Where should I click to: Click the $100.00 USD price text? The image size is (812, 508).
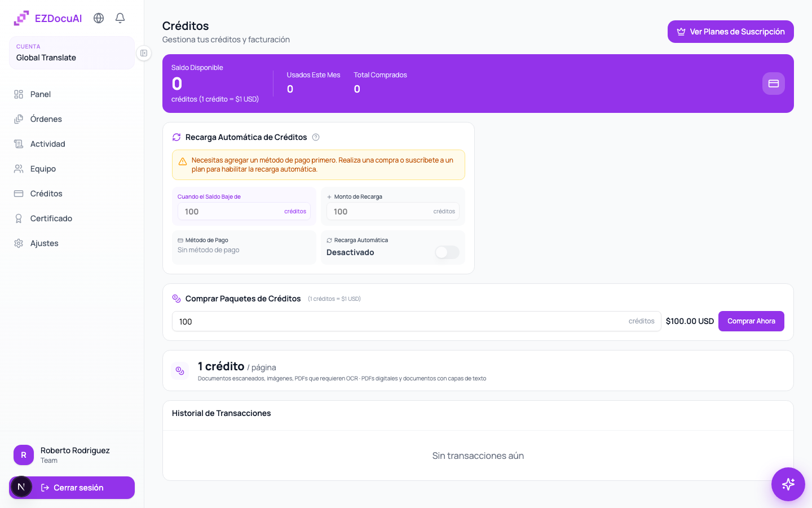point(690,321)
